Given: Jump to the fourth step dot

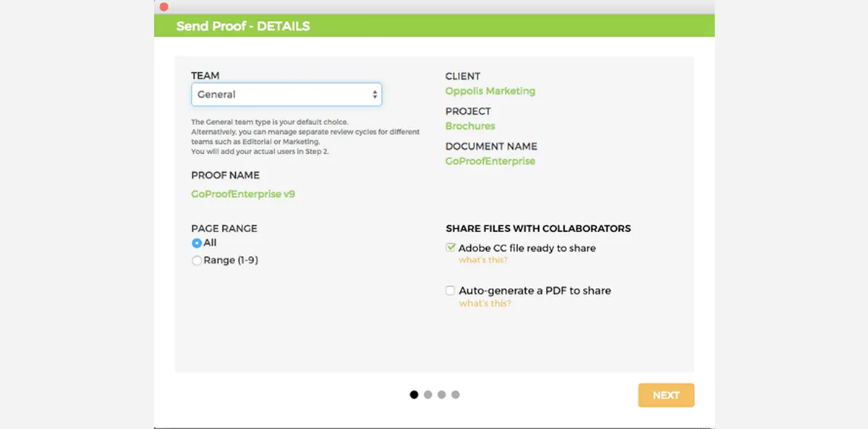Looking at the screenshot, I should point(455,394).
